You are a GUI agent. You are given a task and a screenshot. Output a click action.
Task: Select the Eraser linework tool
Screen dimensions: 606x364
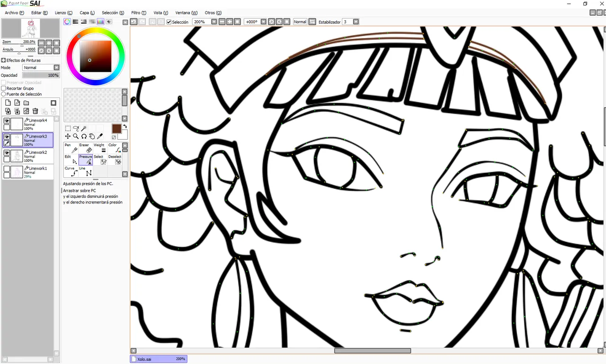86,148
